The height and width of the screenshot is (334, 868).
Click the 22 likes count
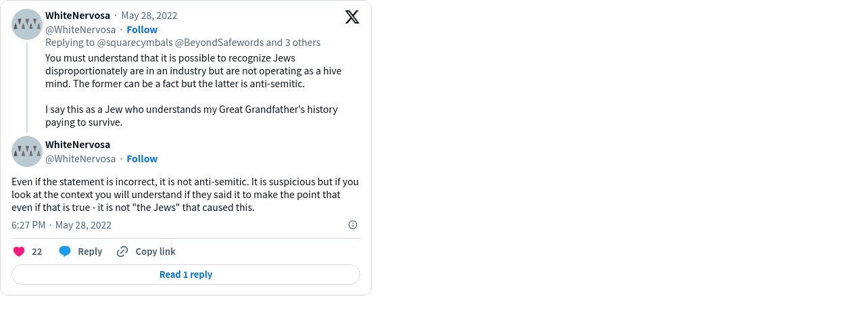(x=37, y=252)
